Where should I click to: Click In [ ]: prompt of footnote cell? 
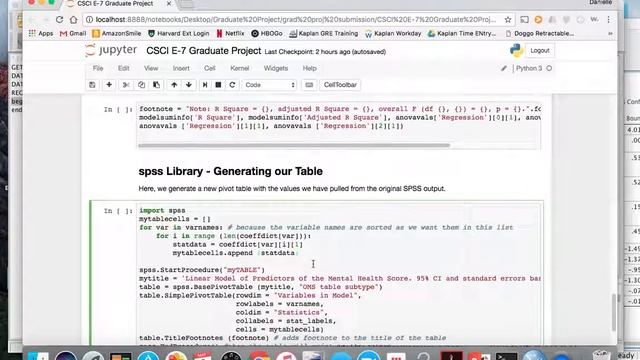click(118, 109)
